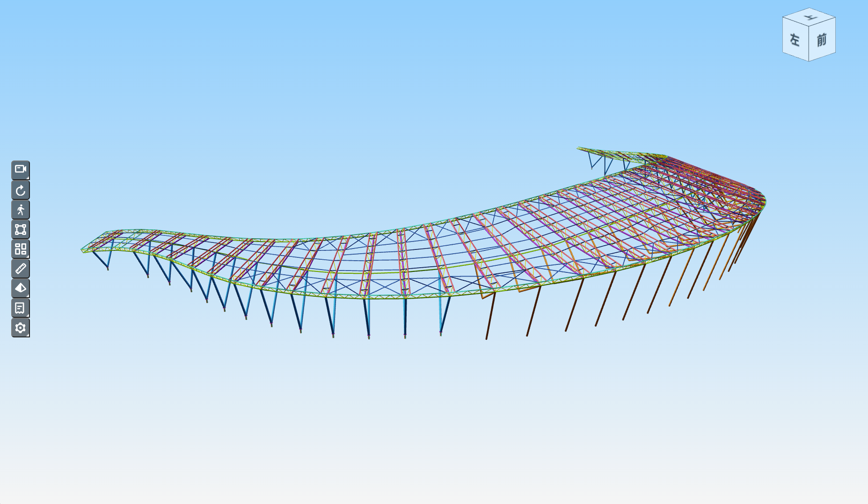Activate the section cut plane tool
868x504 pixels.
(x=21, y=288)
